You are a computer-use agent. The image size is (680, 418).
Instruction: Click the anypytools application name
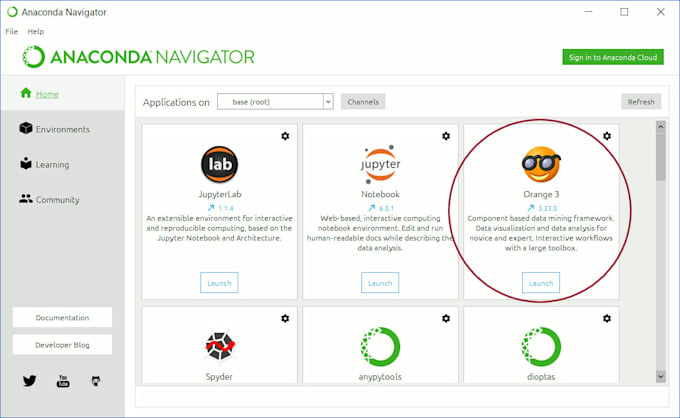tap(380, 376)
